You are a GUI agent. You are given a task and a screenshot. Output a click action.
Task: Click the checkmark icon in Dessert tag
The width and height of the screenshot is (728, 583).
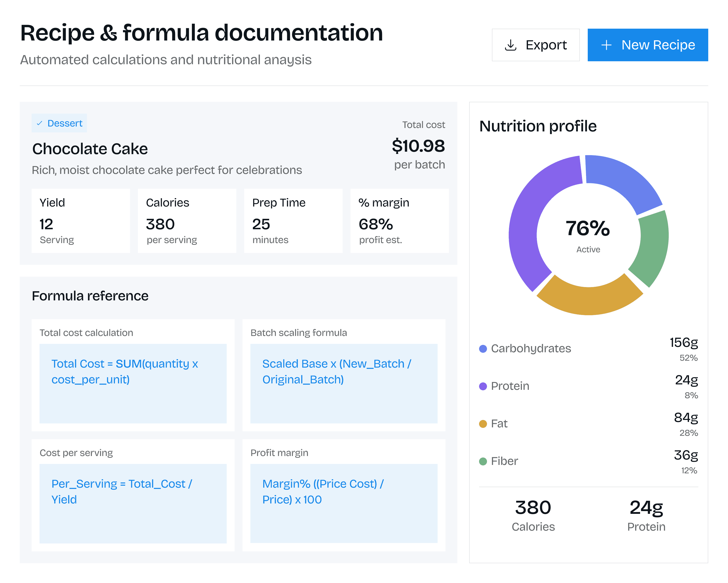40,123
